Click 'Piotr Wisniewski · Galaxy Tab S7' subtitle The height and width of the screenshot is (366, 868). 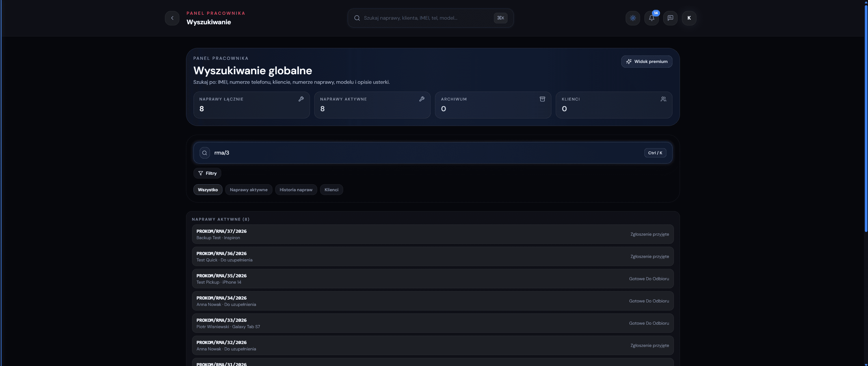pos(228,326)
